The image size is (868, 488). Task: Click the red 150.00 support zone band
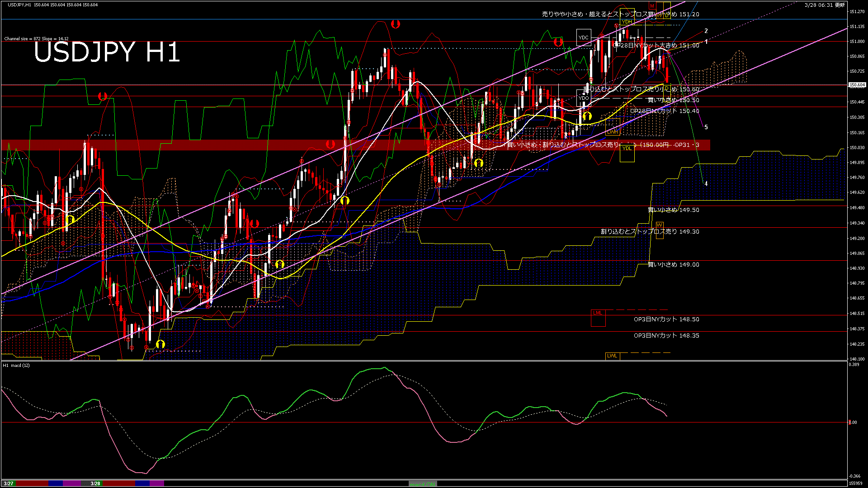click(226, 145)
